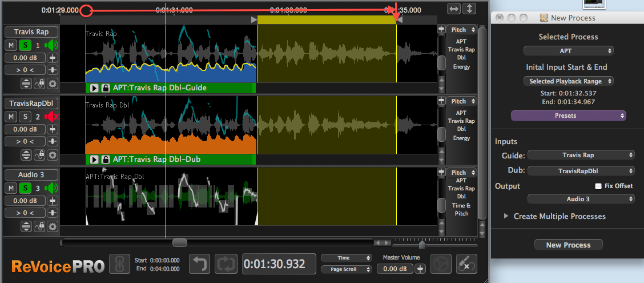Screen dimensions: 644x283
Task: Open the Selected Playback Range dropdown
Action: click(x=568, y=81)
